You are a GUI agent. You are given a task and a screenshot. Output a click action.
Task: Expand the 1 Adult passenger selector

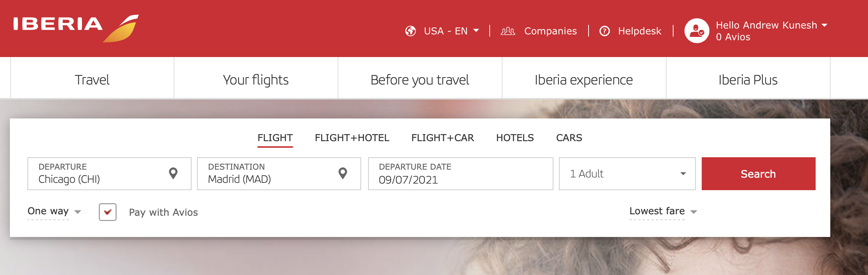[626, 174]
